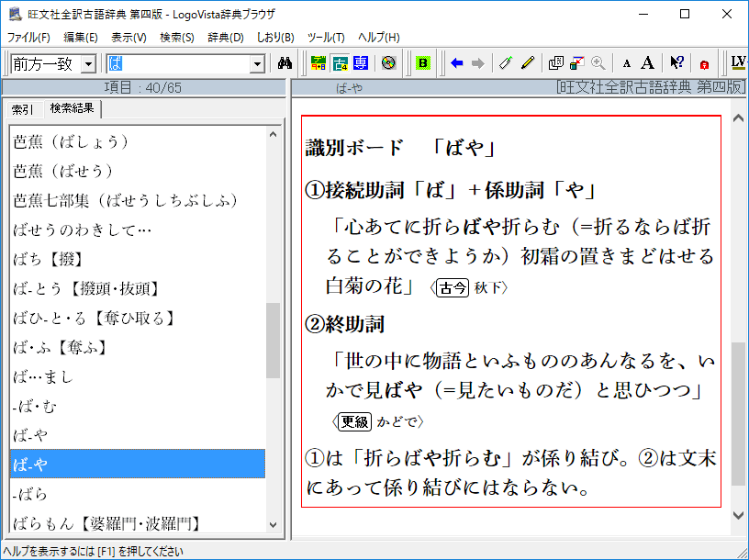Click the content pane scroll up arrow
Viewport: 749px width, 560px height.
(738, 118)
